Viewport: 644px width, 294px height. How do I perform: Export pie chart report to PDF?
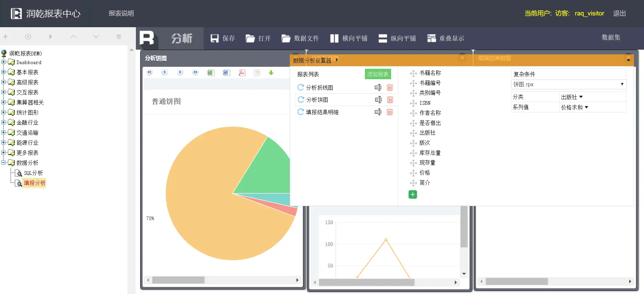242,72
